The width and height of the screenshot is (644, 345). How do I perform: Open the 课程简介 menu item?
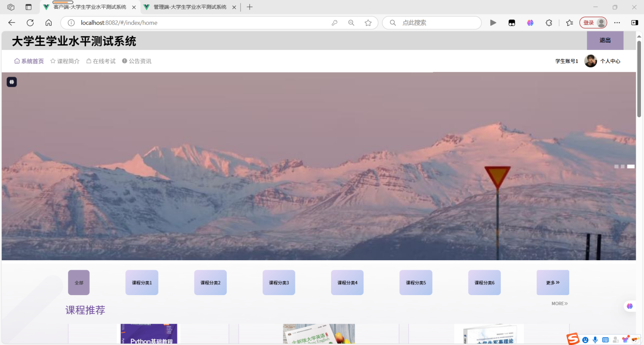tap(65, 61)
